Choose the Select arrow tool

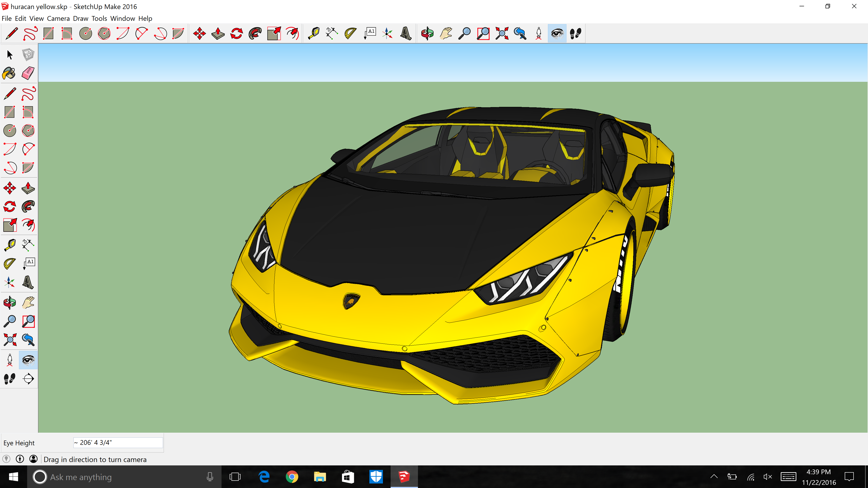point(9,54)
